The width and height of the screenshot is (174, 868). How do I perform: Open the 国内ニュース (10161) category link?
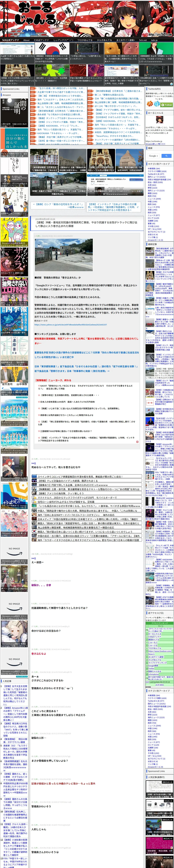[x=157, y=177]
